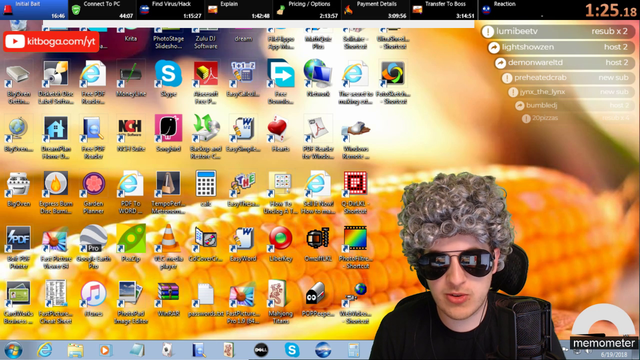Open the Disketch Disc Label Software shortcut
640x360 pixels.
tap(56, 82)
